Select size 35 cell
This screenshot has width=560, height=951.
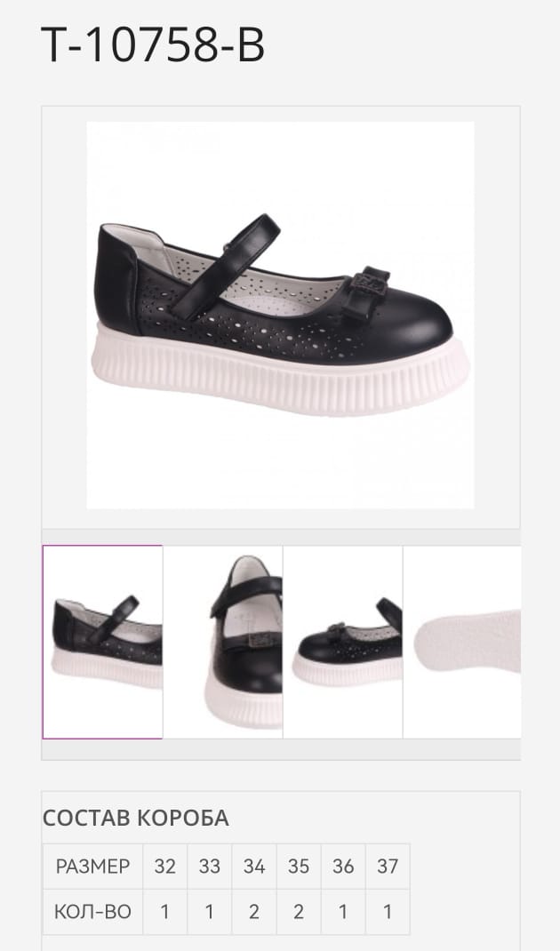(x=299, y=866)
